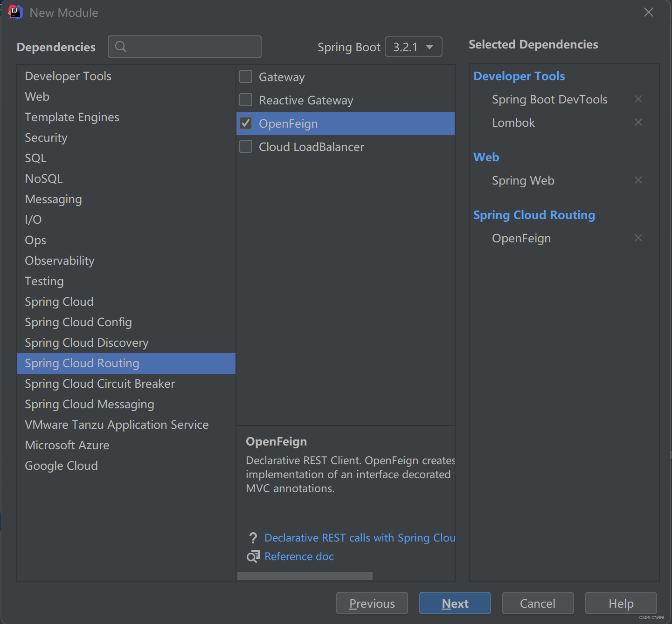The width and height of the screenshot is (672, 624).
Task: Select Microsoft Azure category
Action: point(126,445)
